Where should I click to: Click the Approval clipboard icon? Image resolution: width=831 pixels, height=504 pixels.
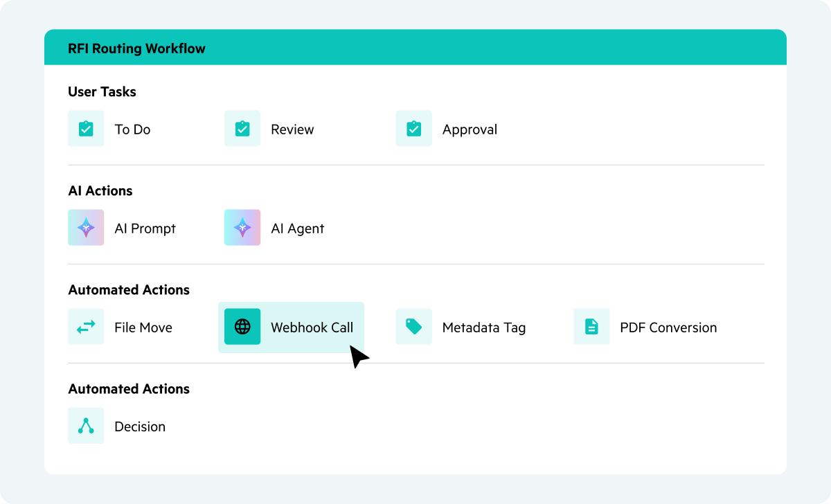tap(414, 129)
